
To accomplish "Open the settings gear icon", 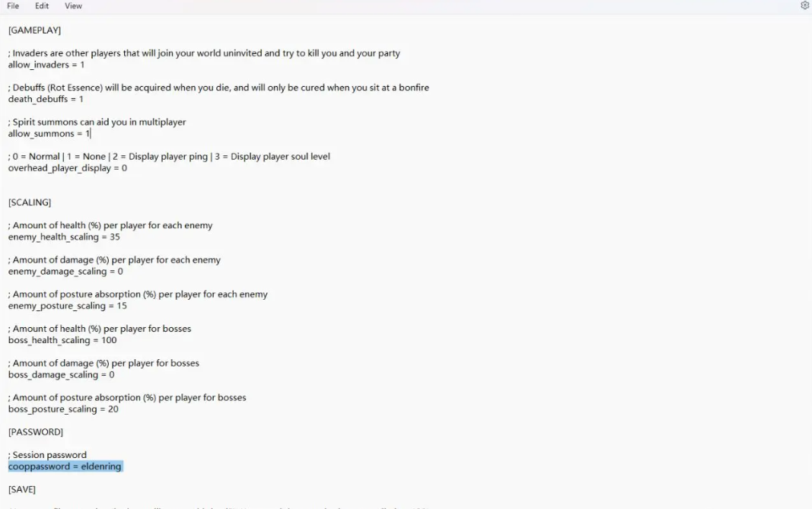I will (804, 5).
